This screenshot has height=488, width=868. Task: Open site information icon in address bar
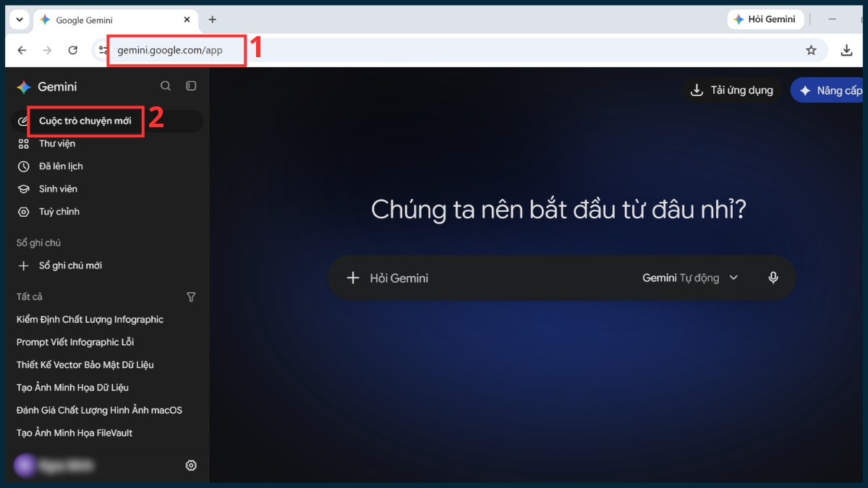point(103,50)
